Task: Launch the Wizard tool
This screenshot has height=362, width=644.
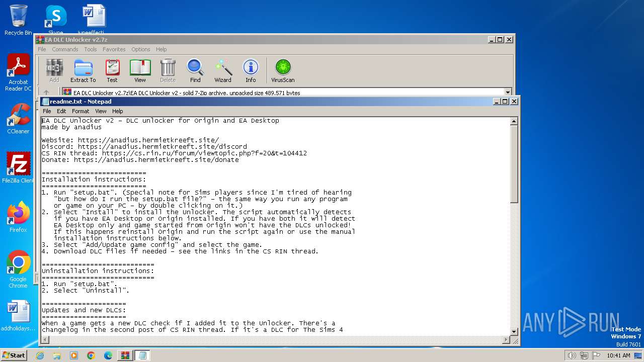Action: point(223,71)
